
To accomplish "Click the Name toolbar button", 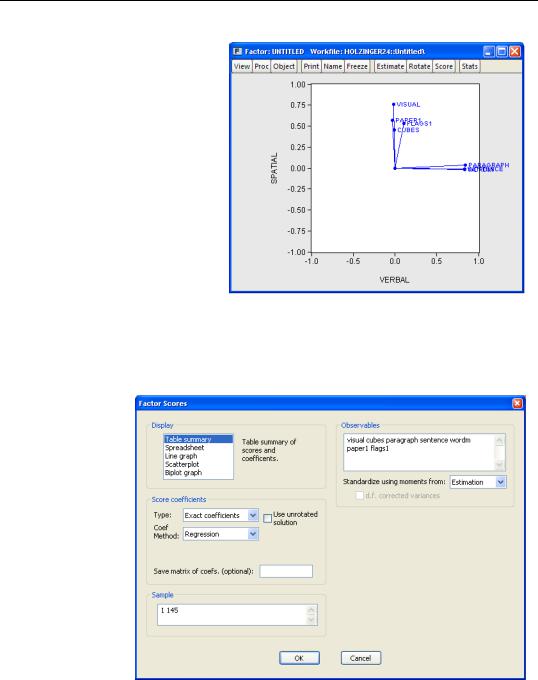I will pos(333,66).
